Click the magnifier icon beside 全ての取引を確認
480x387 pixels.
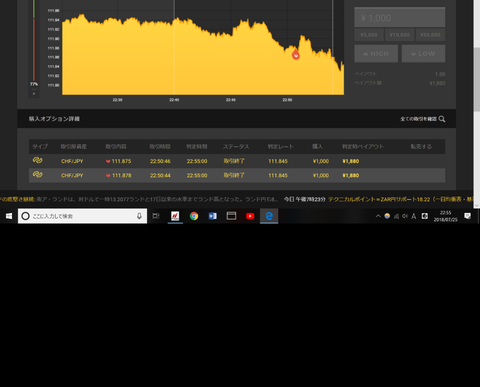point(442,119)
